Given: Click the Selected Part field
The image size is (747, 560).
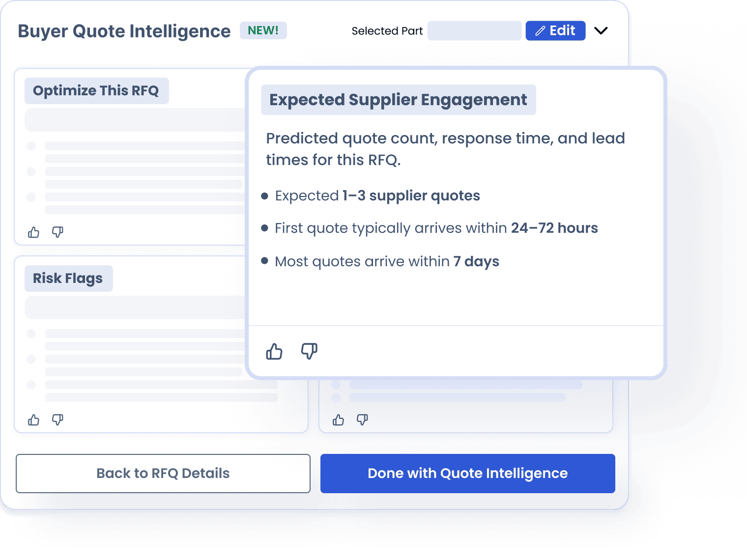Looking at the screenshot, I should pos(474,30).
